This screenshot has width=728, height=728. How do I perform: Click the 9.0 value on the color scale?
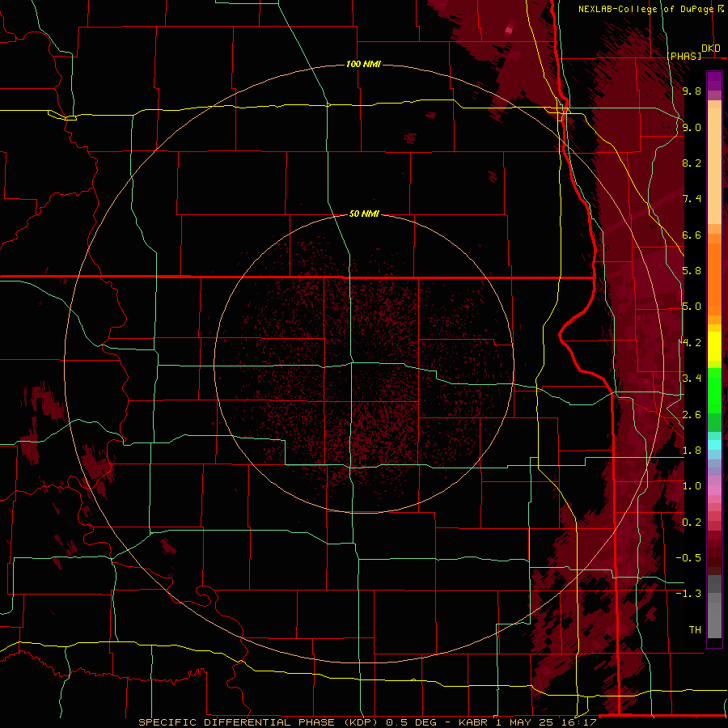(692, 127)
